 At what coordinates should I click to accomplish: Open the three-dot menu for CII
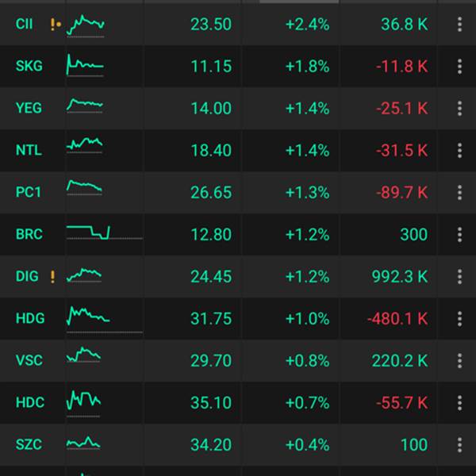coord(459,24)
